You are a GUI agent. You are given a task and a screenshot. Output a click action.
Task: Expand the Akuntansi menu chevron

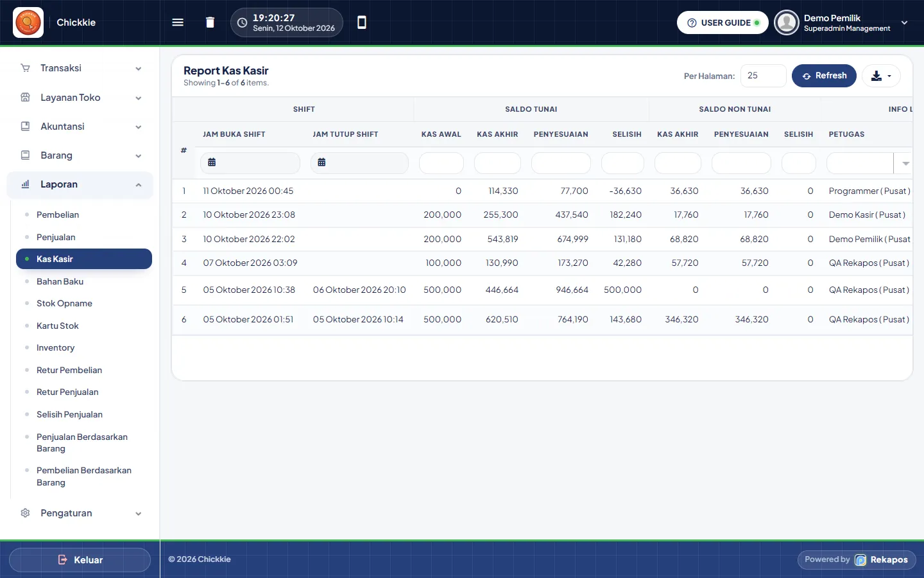coord(139,127)
